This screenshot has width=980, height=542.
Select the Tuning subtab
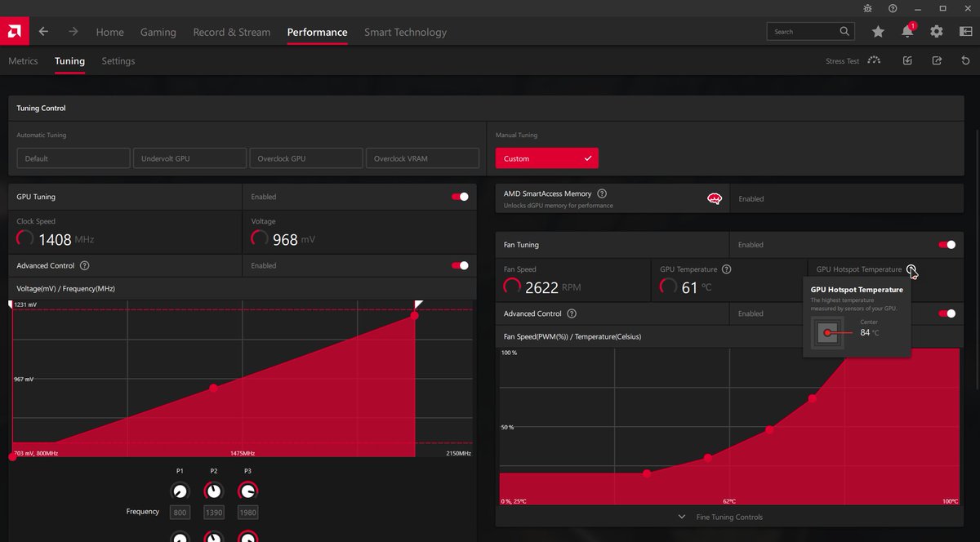click(69, 61)
